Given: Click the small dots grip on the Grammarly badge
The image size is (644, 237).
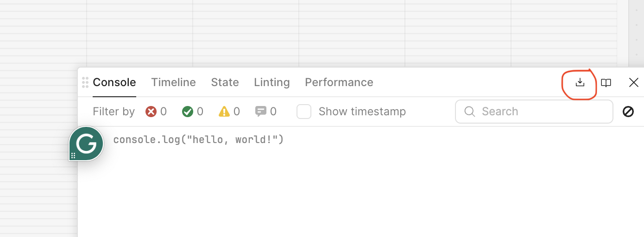Looking at the screenshot, I should click(x=73, y=156).
